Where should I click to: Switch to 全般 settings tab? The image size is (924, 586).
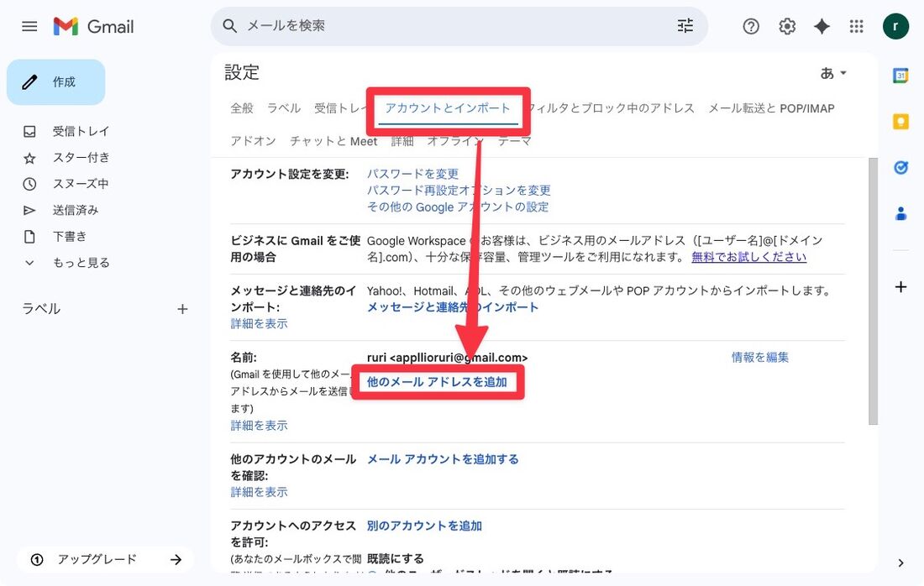[x=242, y=107]
